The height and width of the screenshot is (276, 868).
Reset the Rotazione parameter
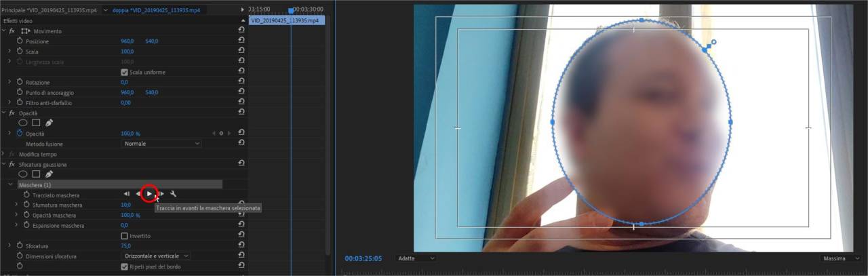[241, 82]
